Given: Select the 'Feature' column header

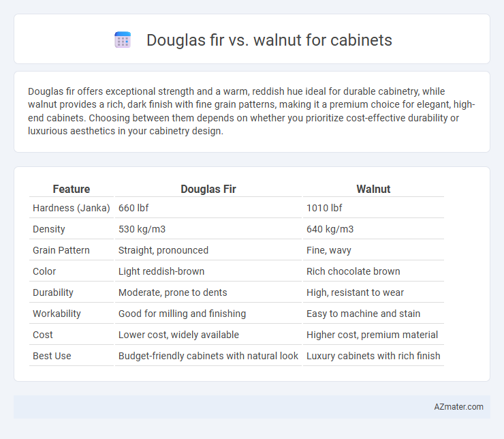Looking at the screenshot, I should pos(72,189).
